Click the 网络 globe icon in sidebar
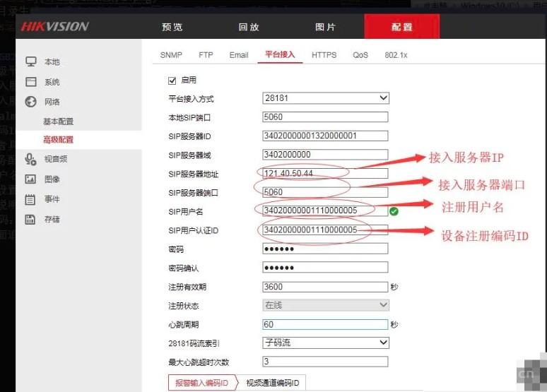 click(31, 102)
